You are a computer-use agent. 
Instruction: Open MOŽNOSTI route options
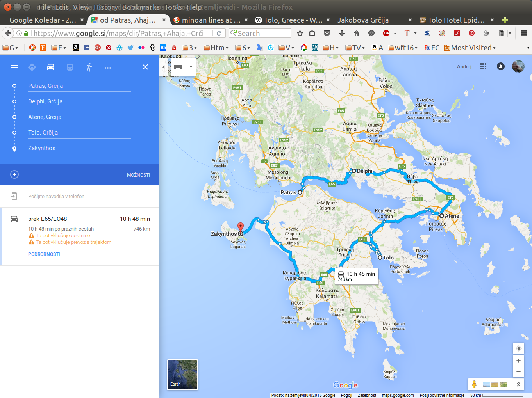[x=138, y=175]
